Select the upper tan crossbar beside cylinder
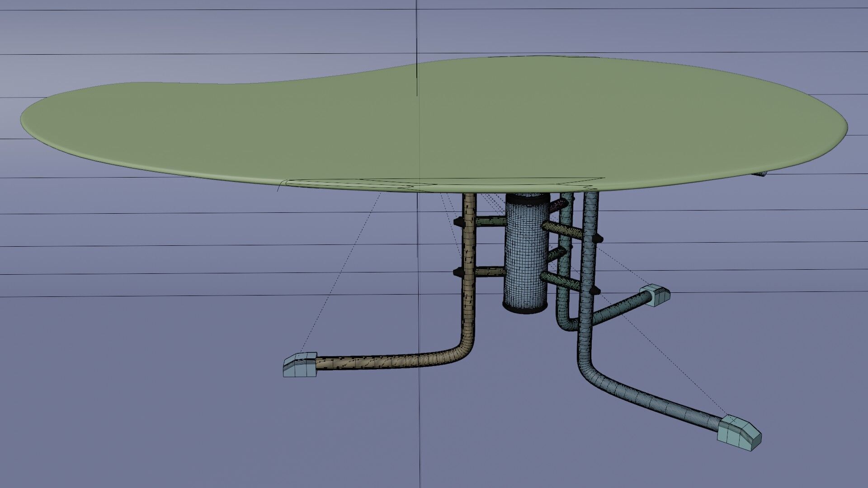This screenshot has width=868, height=488. 491,221
